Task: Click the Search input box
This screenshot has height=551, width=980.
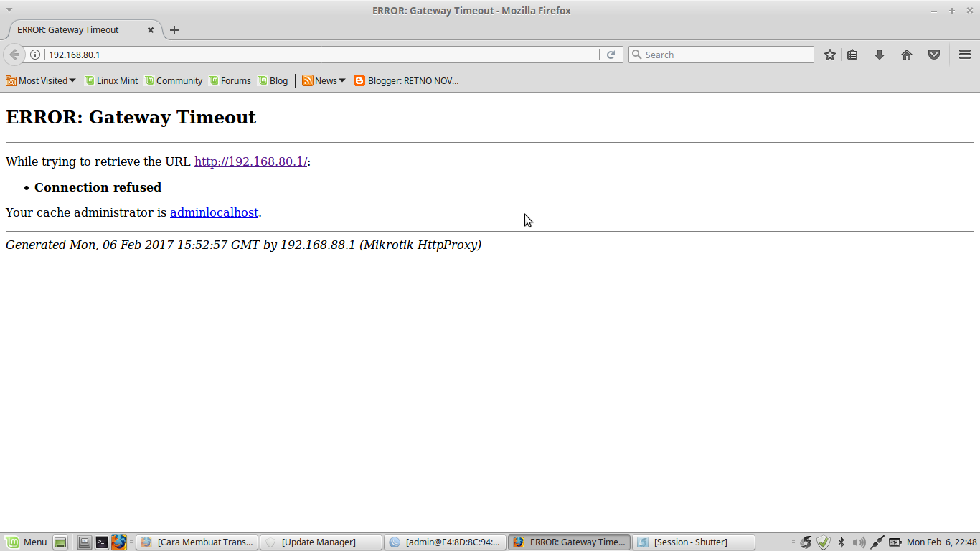Action: coord(721,55)
